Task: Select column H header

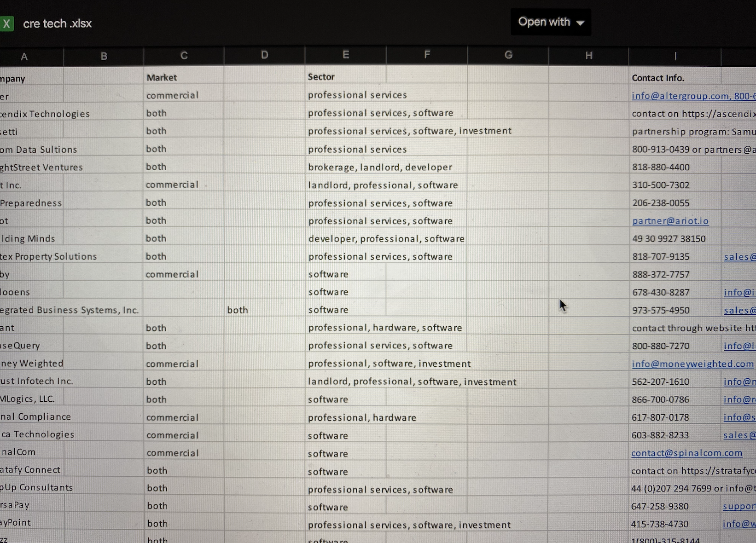Action: click(x=588, y=55)
